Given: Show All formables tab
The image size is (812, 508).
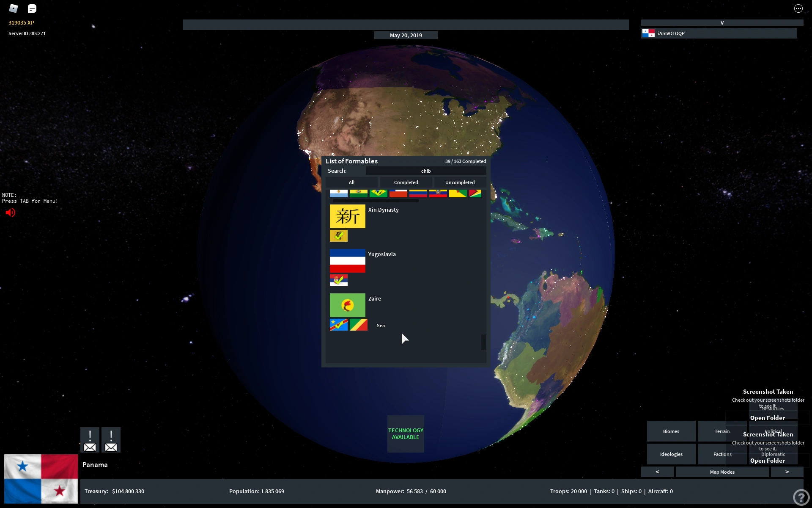Looking at the screenshot, I should pos(351,182).
